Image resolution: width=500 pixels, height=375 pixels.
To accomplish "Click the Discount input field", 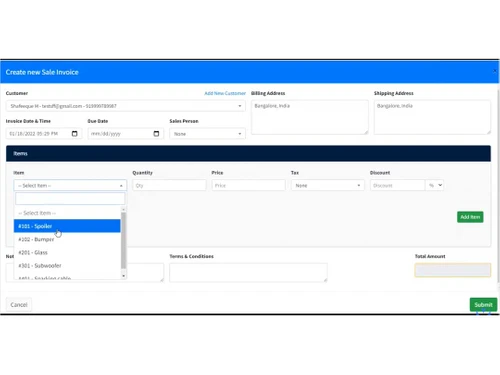I will pyautogui.click(x=398, y=185).
